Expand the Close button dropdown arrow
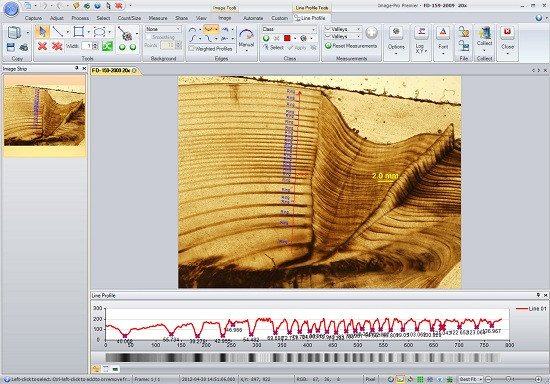 click(x=508, y=54)
